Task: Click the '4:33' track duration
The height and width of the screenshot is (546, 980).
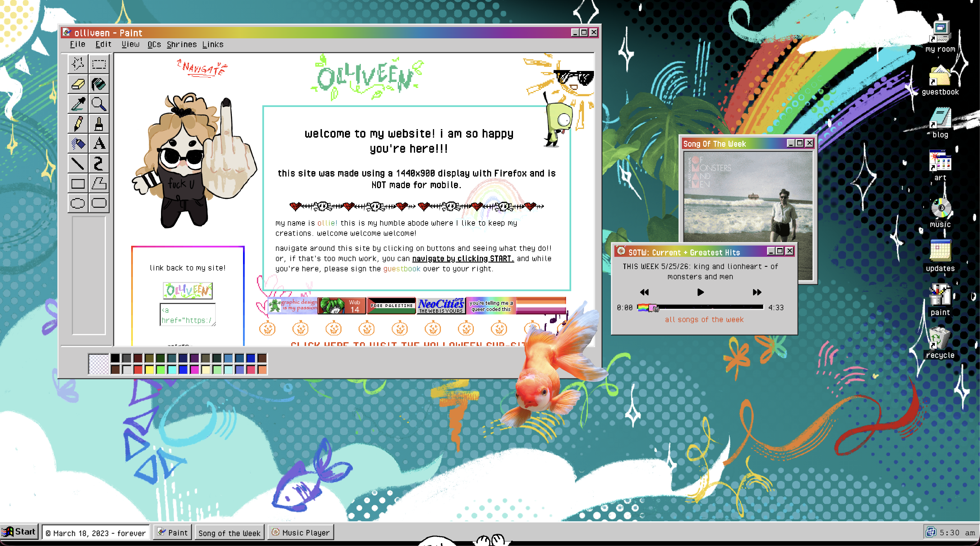Action: tap(776, 307)
